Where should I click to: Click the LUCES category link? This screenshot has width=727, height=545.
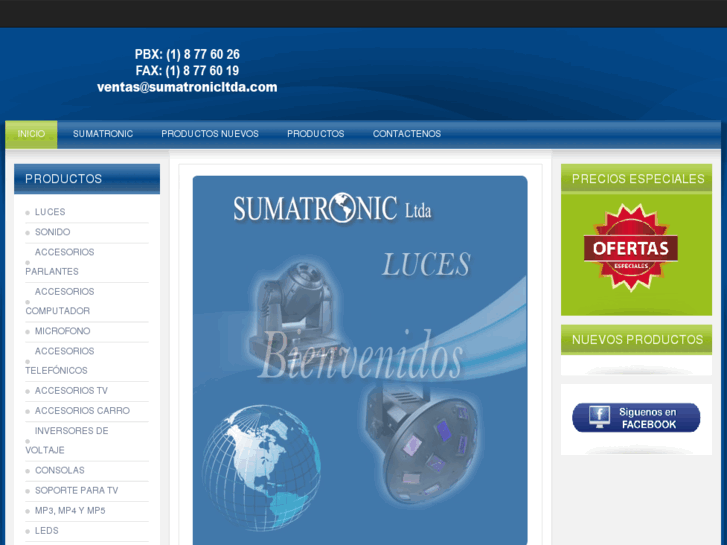coord(50,212)
